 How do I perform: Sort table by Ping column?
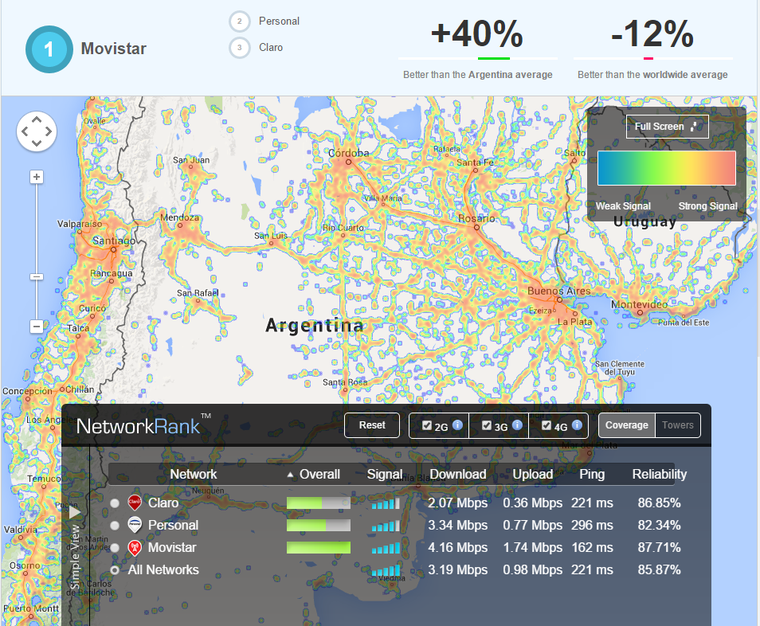click(x=592, y=474)
